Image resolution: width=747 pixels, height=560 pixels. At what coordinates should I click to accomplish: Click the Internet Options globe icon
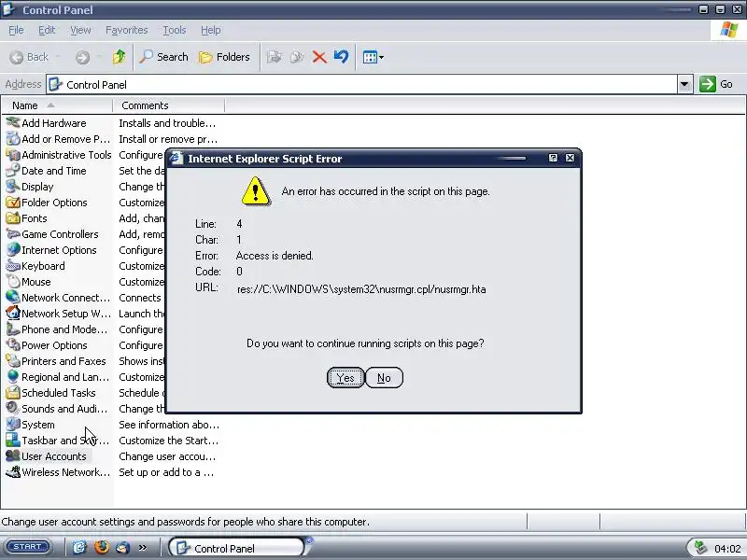(13, 250)
